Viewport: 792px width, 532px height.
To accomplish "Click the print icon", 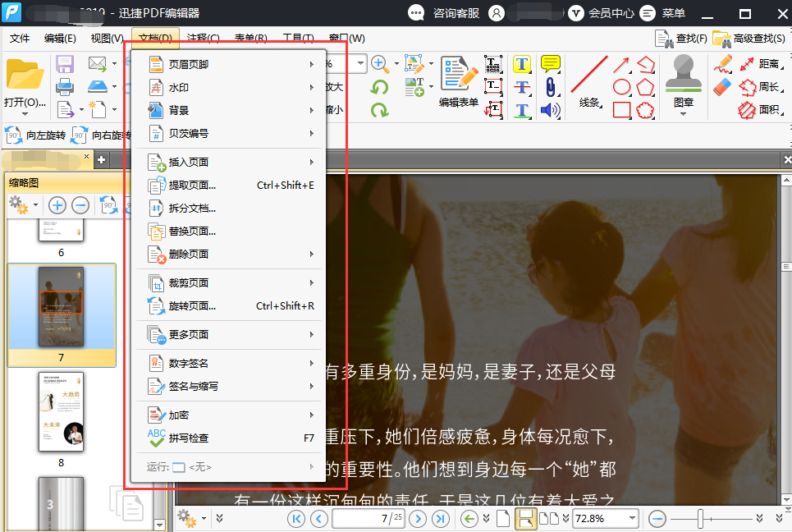I will tap(65, 87).
